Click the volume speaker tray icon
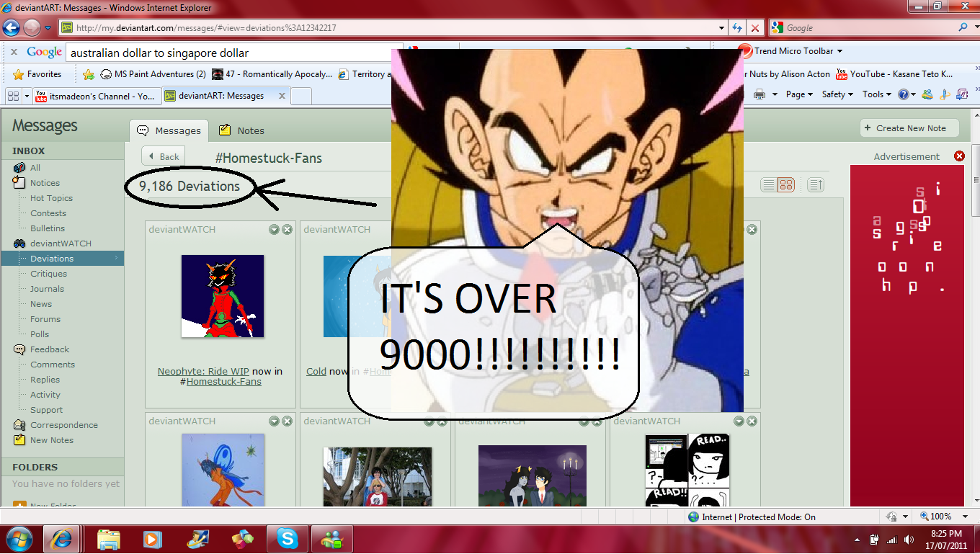This screenshot has height=554, width=980. 907,540
